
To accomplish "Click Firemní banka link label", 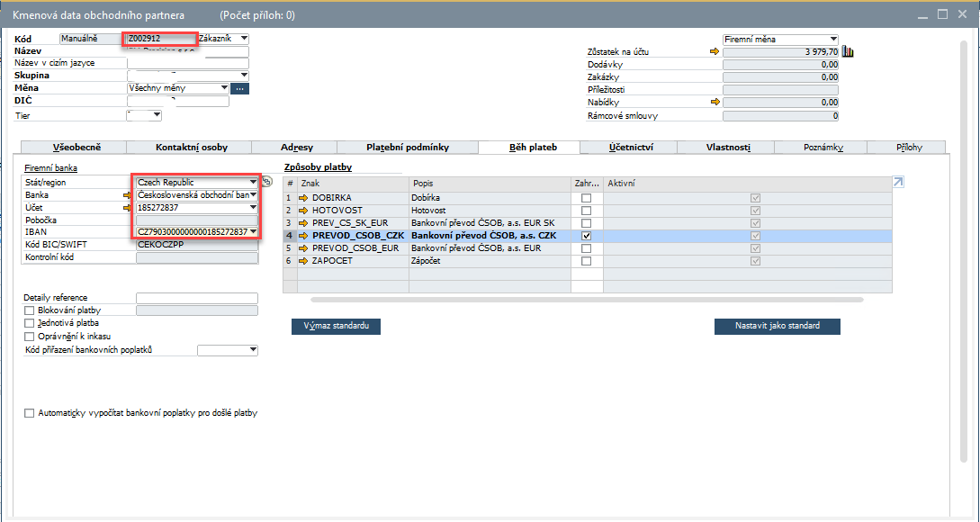I will (50, 168).
